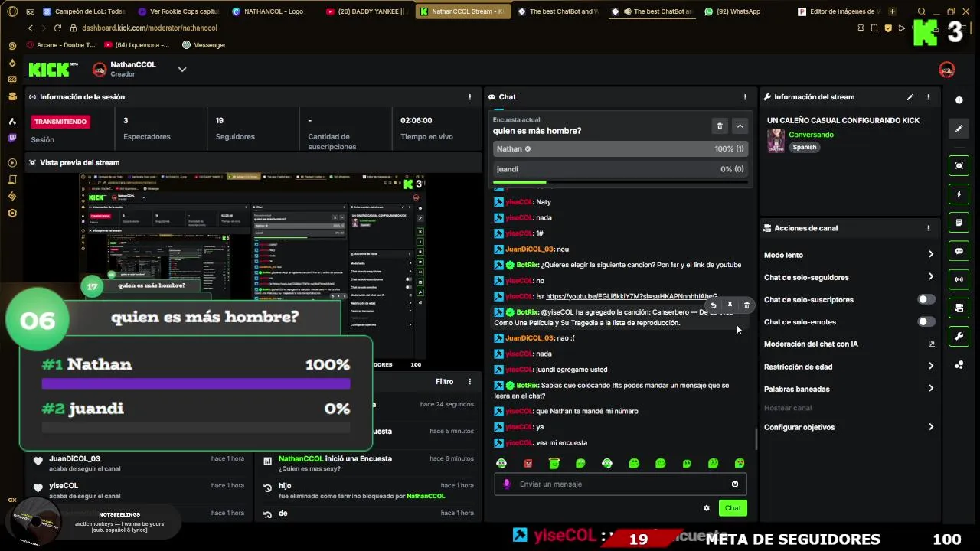Click the stream preview thumbnail
The image size is (980, 551).
[253, 272]
